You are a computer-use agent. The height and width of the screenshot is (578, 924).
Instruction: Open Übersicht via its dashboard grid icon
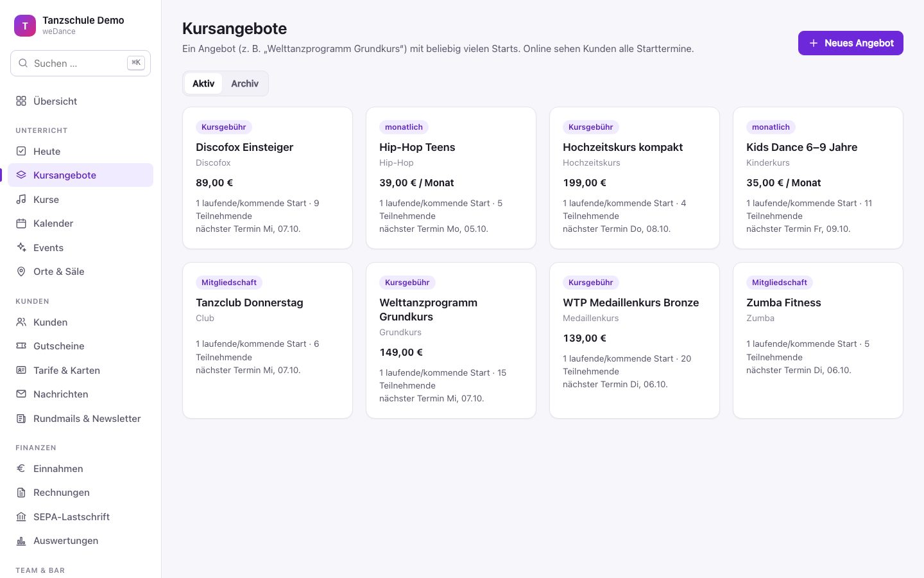pyautogui.click(x=21, y=101)
